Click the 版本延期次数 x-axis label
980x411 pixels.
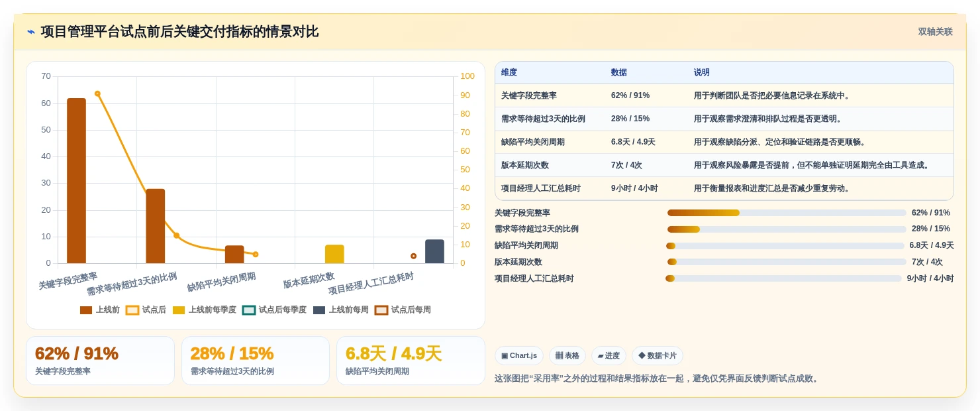click(x=309, y=280)
